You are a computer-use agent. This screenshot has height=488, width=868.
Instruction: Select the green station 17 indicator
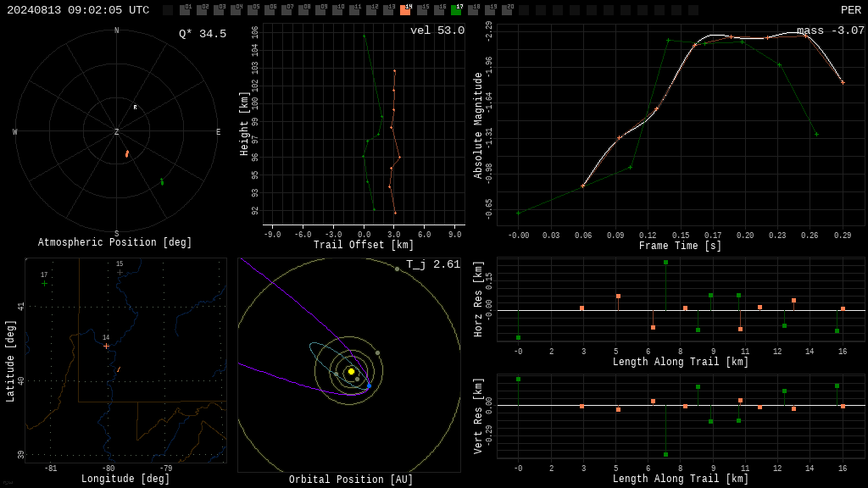coord(456,10)
